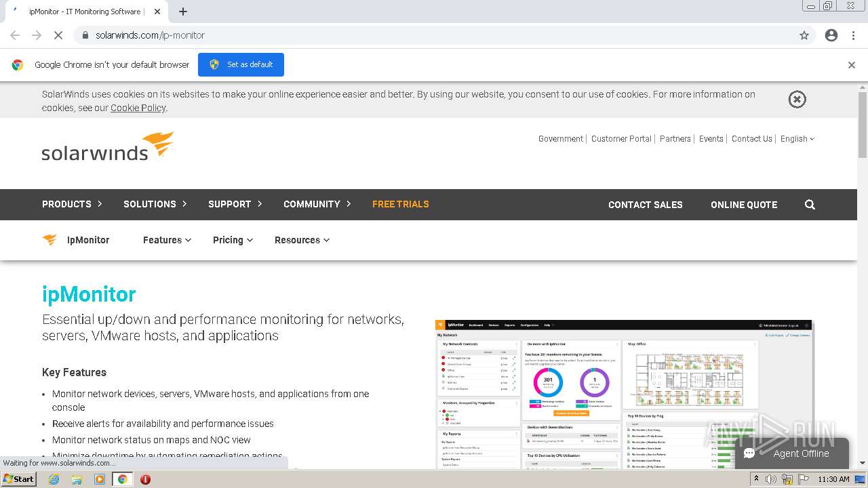Open the Chrome three-dot menu
The height and width of the screenshot is (488, 868).
coord(853,35)
